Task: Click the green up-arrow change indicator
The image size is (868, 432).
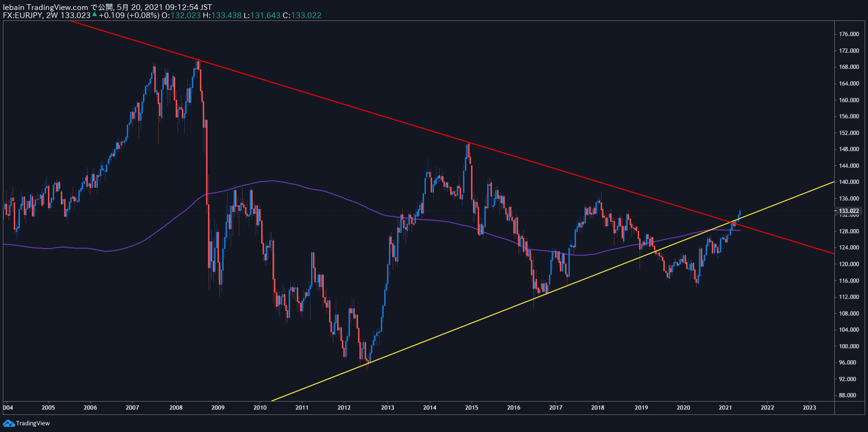Action: [94, 15]
